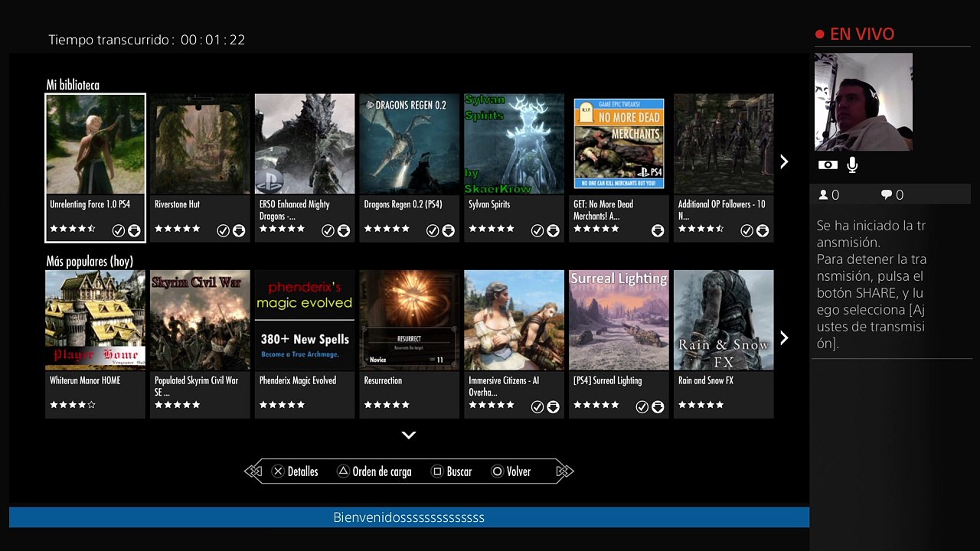Toggle enabled checkmark on ERSO Enhanced Dragons
Viewport: 980px width, 551px height.
[328, 230]
